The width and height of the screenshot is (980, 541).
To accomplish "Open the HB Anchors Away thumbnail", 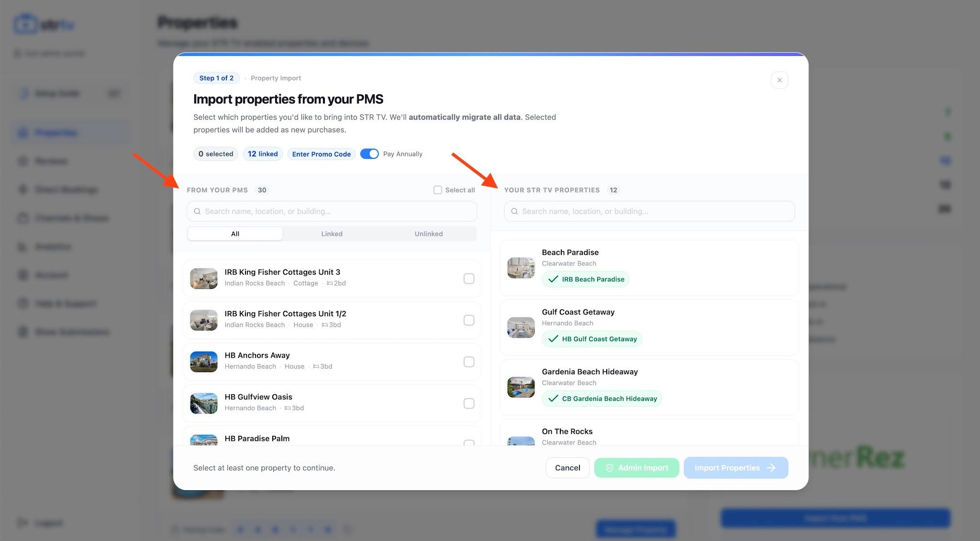I will click(x=204, y=362).
